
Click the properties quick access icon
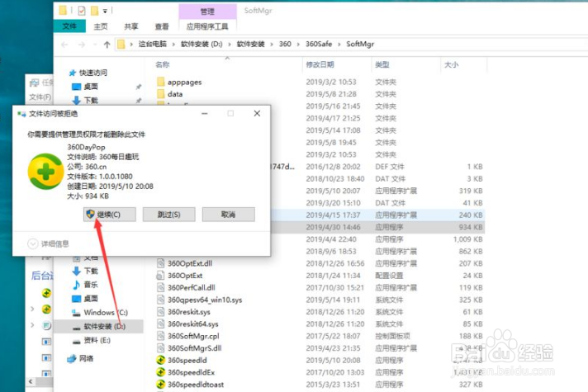[82, 11]
